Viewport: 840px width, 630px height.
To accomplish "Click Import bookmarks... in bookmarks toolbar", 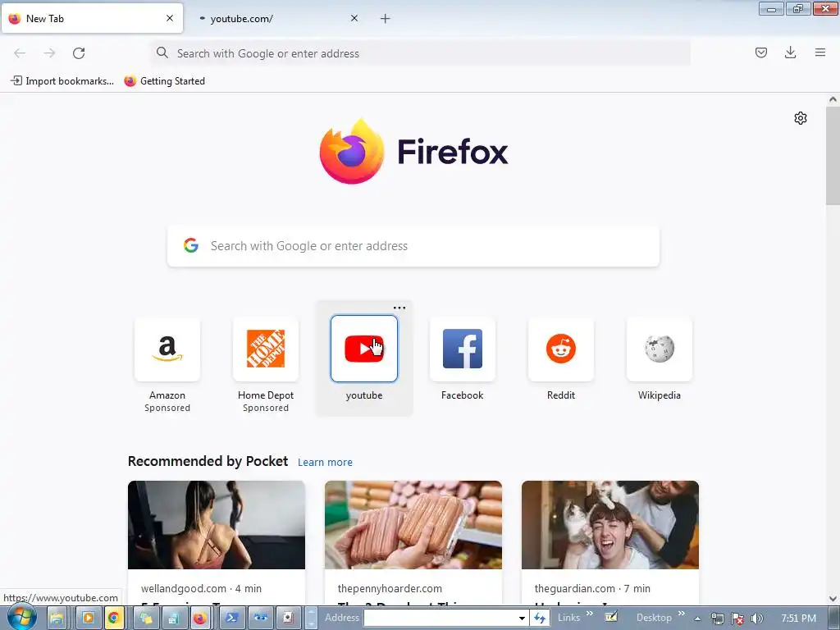I will click(x=62, y=81).
